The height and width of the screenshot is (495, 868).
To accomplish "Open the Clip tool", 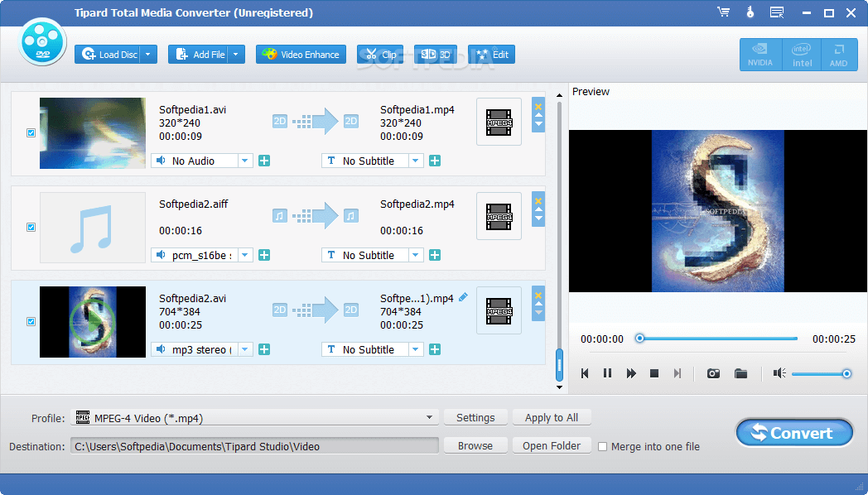I will click(380, 54).
